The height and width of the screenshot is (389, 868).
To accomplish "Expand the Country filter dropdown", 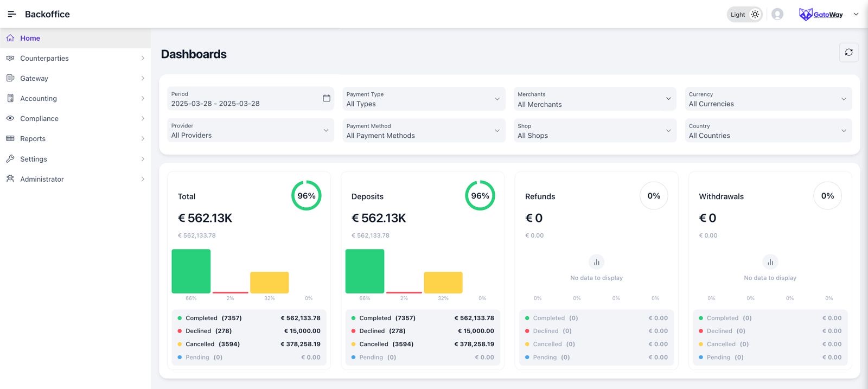I will tap(768, 131).
